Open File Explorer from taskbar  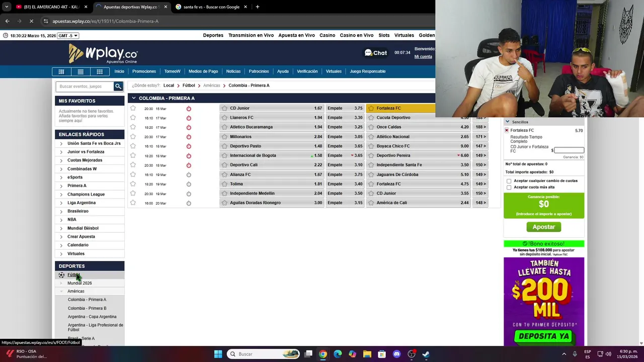point(367,354)
